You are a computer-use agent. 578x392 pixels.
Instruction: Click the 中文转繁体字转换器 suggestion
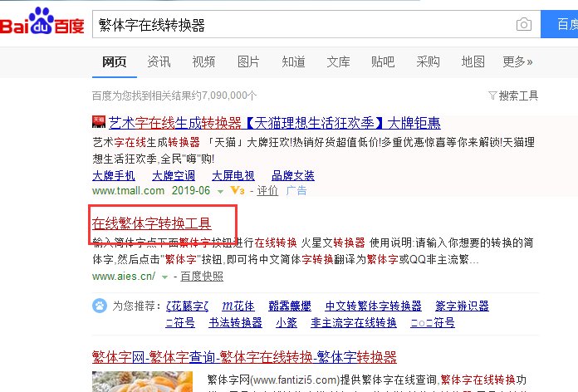point(374,306)
